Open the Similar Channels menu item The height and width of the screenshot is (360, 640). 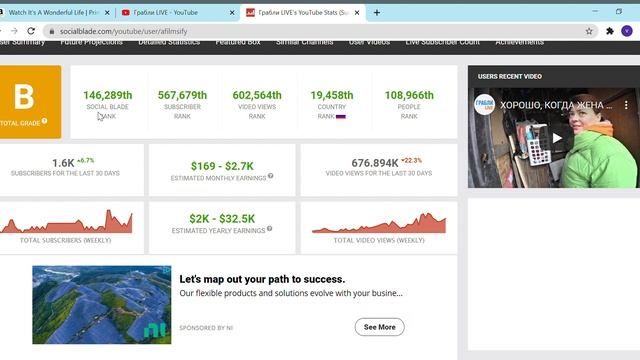coord(304,42)
